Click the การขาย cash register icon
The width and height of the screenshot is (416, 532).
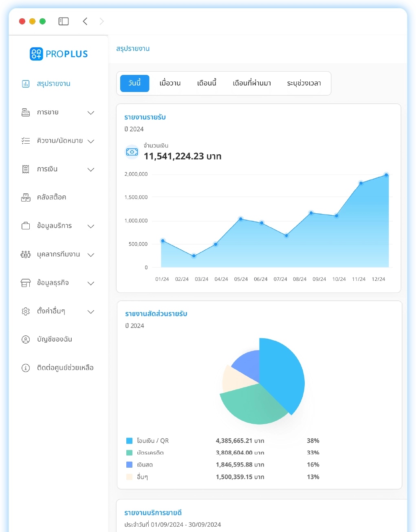click(x=26, y=112)
